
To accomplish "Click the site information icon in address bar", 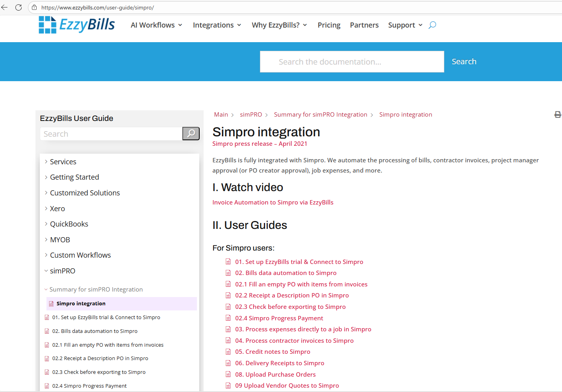I will point(33,7).
